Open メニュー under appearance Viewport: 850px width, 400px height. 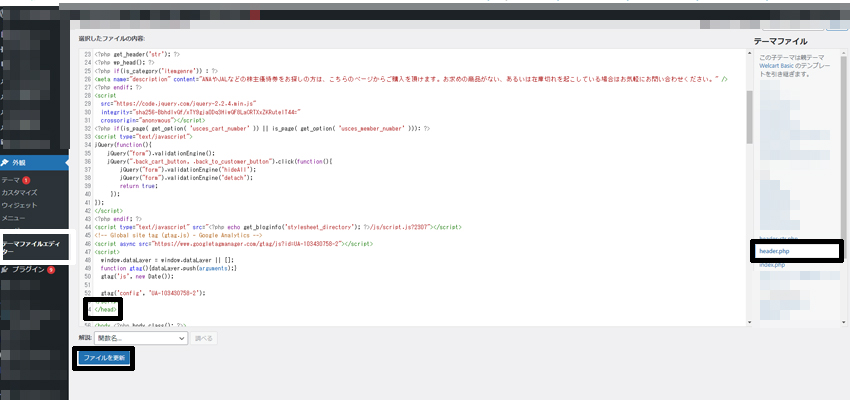13,218
